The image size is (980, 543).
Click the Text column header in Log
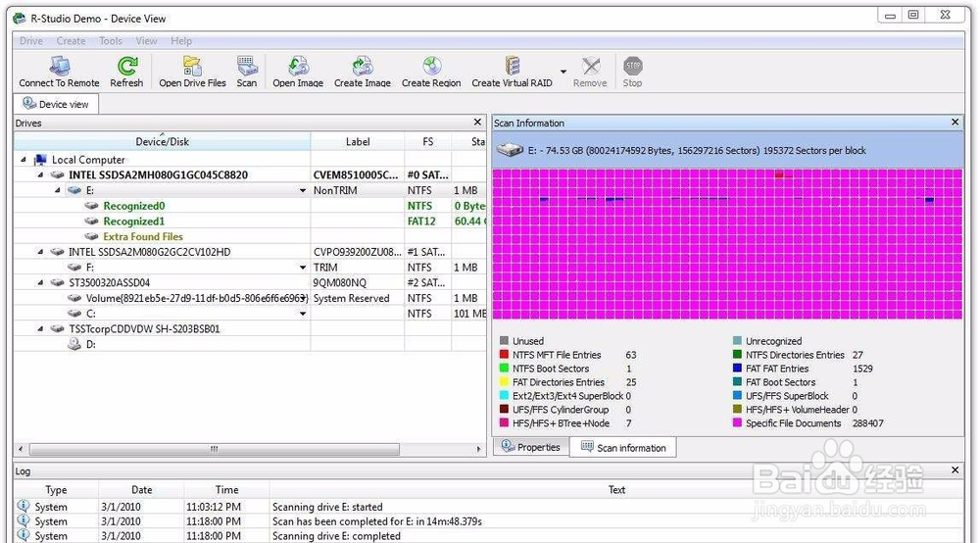(616, 489)
